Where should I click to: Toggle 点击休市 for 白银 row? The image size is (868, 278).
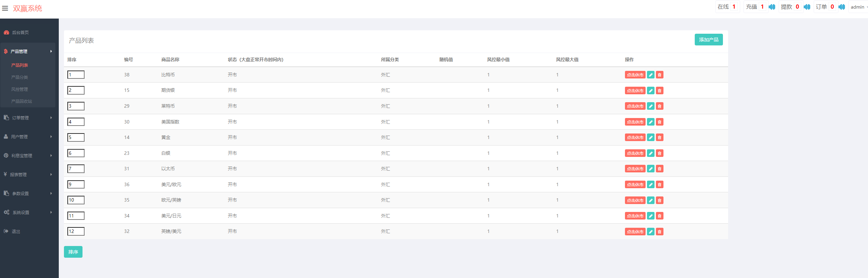click(635, 153)
